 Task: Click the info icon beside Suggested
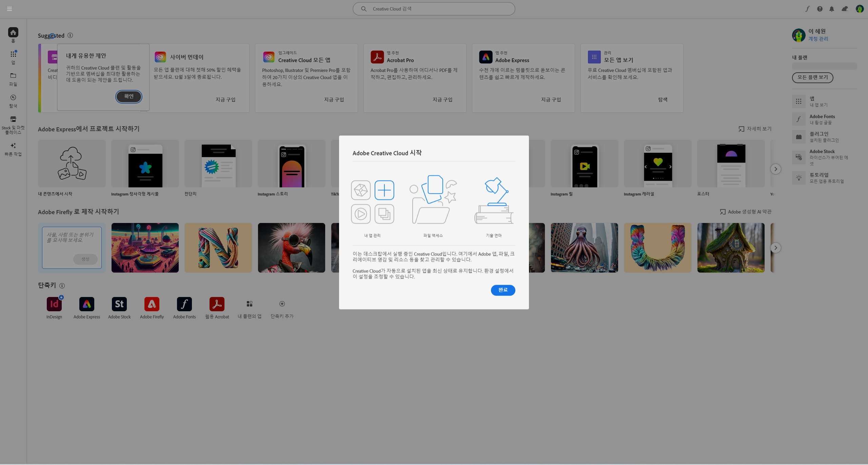click(70, 35)
